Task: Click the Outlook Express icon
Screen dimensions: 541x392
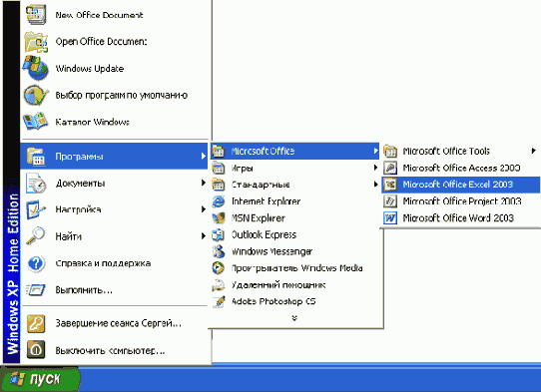Action: 218,234
